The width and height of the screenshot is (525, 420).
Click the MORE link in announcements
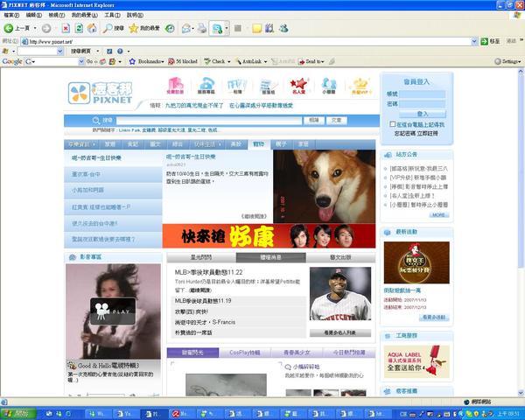pyautogui.click(x=438, y=215)
